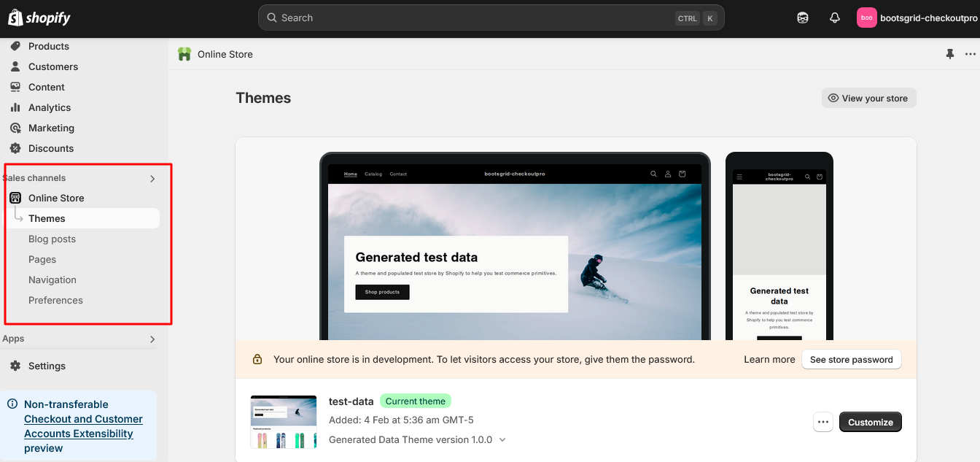Click the Customers person icon
The height and width of the screenshot is (462, 980).
[15, 66]
